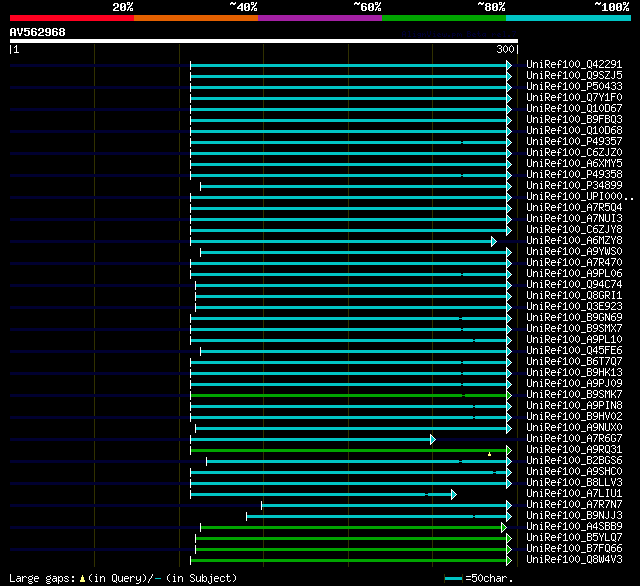Select the UniRef100_C6ZJZ0 label
The width and height of the screenshot is (640, 586).
(x=574, y=153)
